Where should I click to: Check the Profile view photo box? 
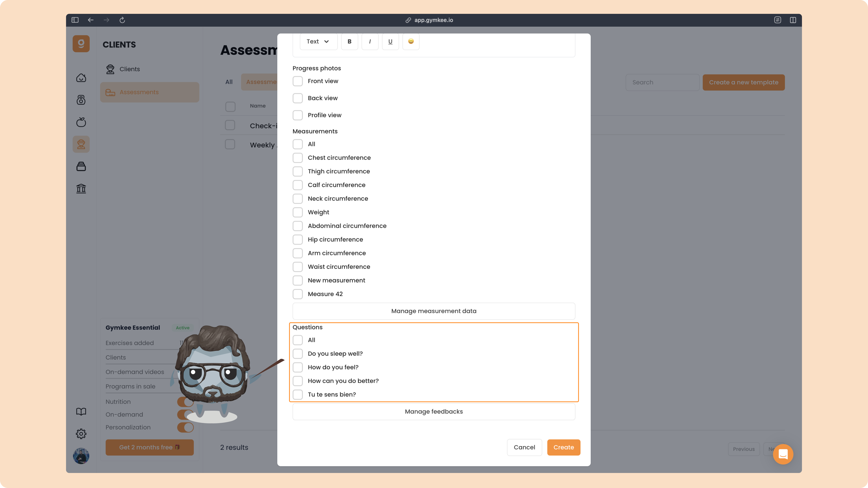[x=298, y=115]
